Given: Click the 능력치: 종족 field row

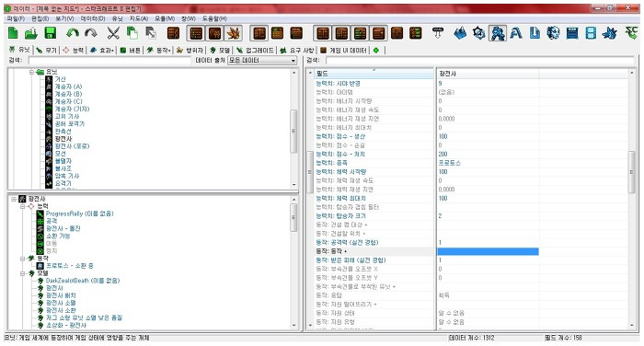Looking at the screenshot, I should (x=374, y=163).
